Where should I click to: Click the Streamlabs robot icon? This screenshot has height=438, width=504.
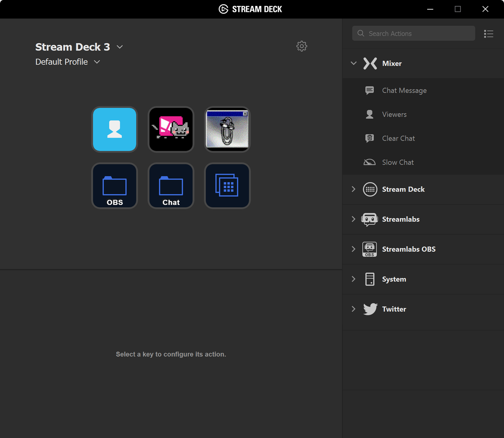tap(369, 219)
